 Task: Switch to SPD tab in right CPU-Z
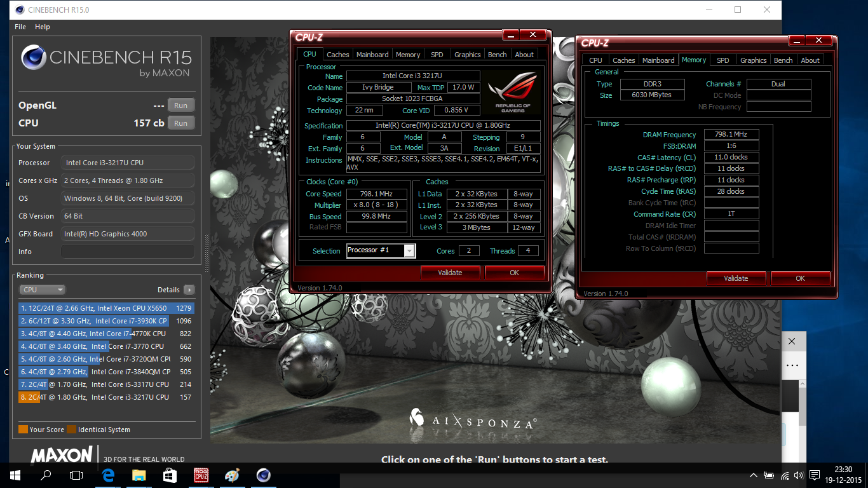click(723, 60)
